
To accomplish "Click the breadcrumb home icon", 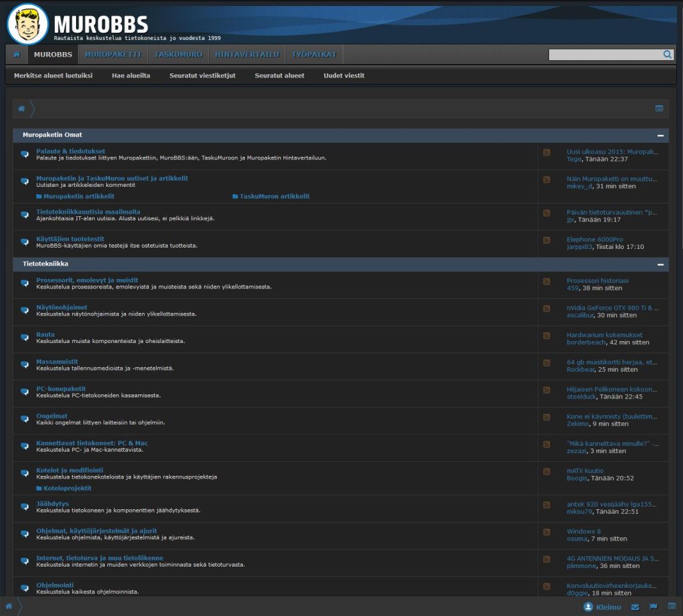I will (21, 109).
